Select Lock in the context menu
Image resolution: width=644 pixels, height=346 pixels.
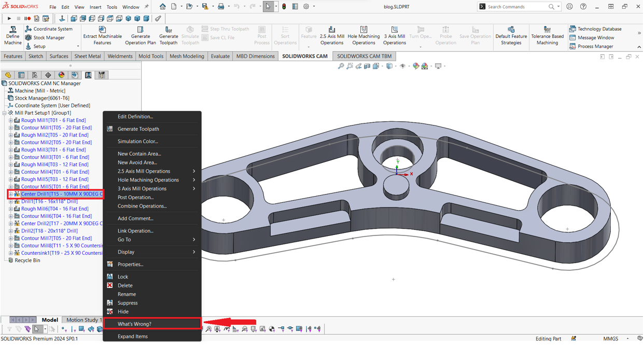coord(123,277)
